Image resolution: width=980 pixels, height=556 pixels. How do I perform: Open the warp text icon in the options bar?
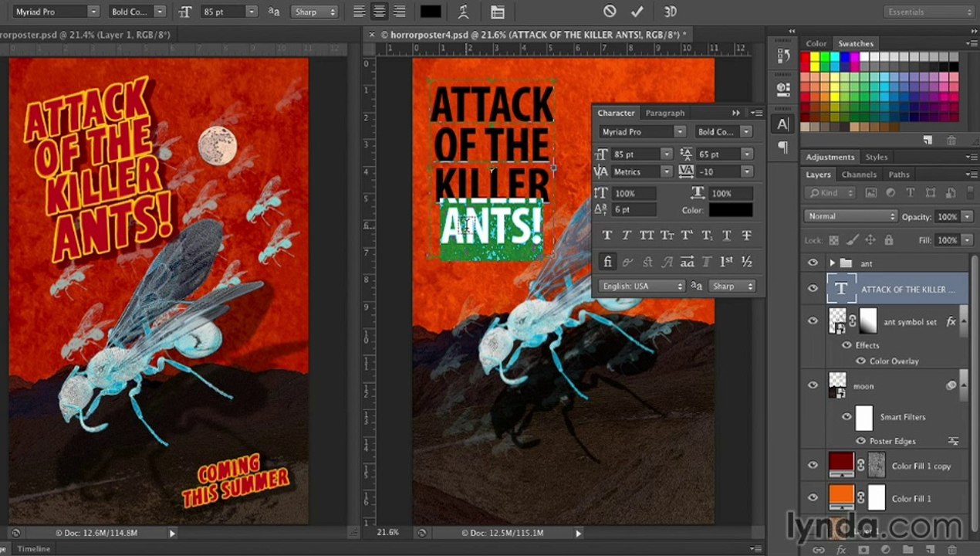[x=463, y=12]
